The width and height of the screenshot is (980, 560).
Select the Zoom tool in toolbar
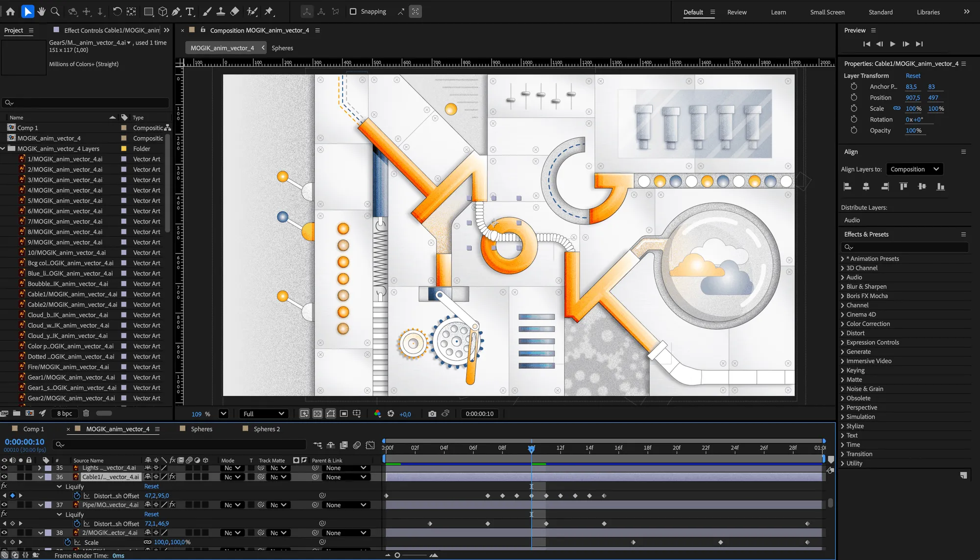(x=55, y=11)
